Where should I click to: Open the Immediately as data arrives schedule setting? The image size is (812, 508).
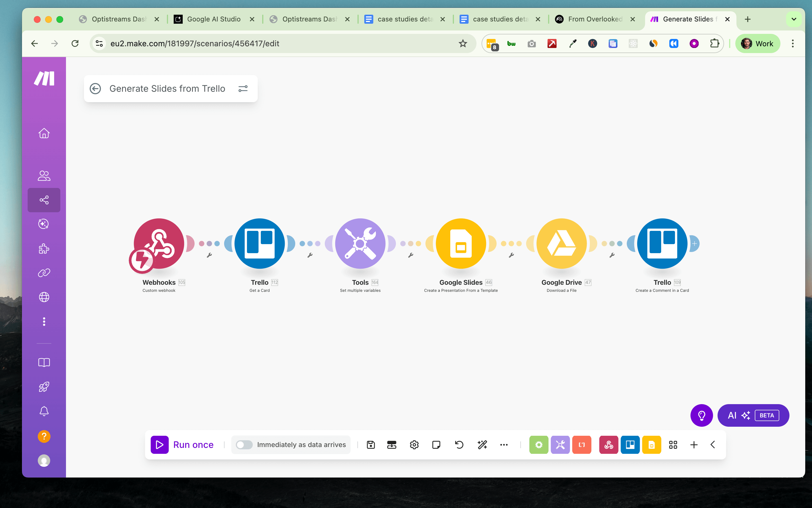301,445
